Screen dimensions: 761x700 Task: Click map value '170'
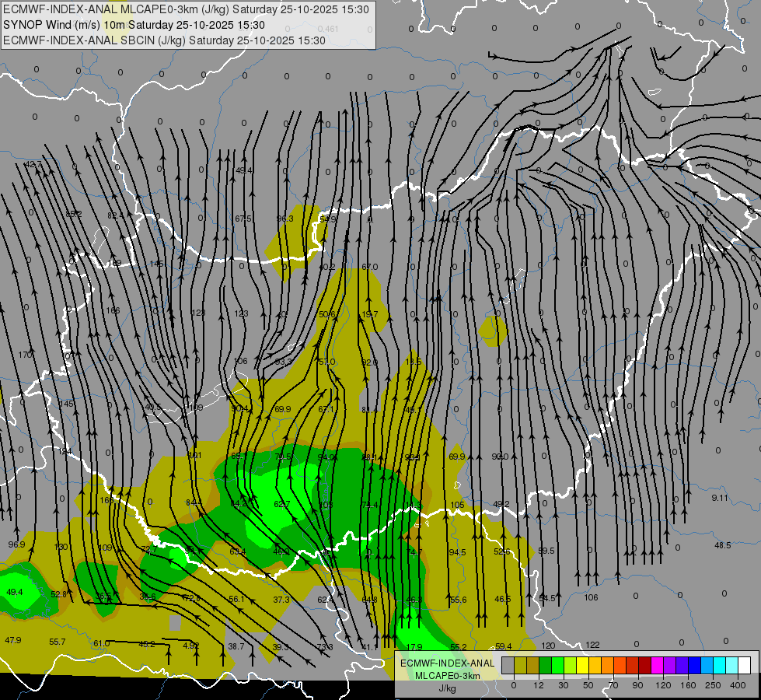[25, 355]
